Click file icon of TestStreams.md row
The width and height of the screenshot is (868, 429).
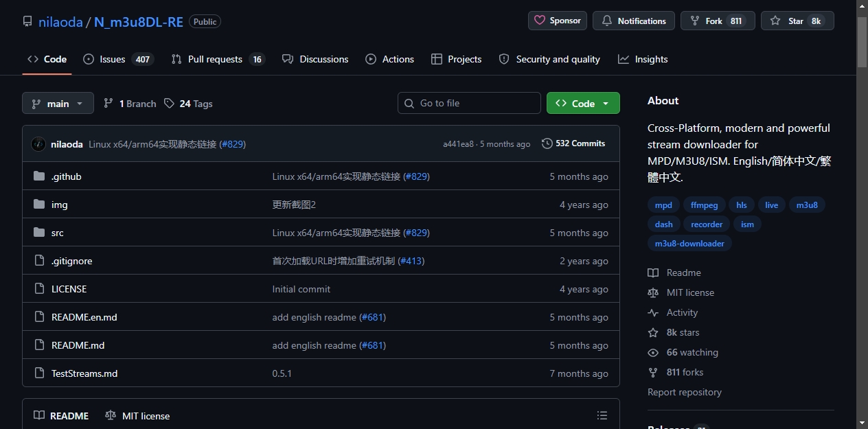click(x=39, y=373)
